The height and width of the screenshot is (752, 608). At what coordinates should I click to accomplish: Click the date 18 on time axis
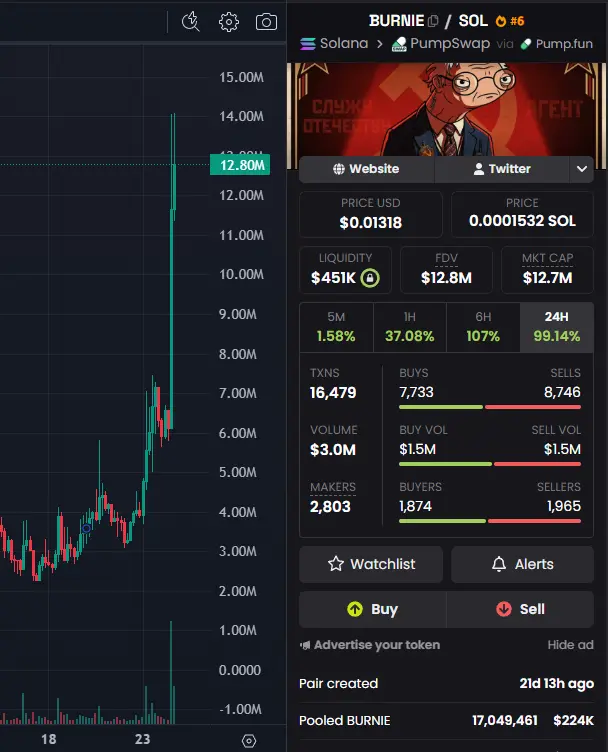click(x=48, y=739)
